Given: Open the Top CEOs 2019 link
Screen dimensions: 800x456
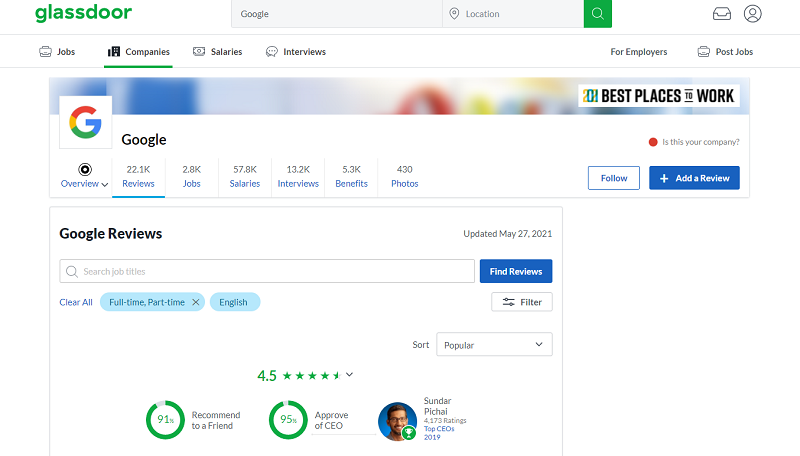Looking at the screenshot, I should [x=439, y=433].
